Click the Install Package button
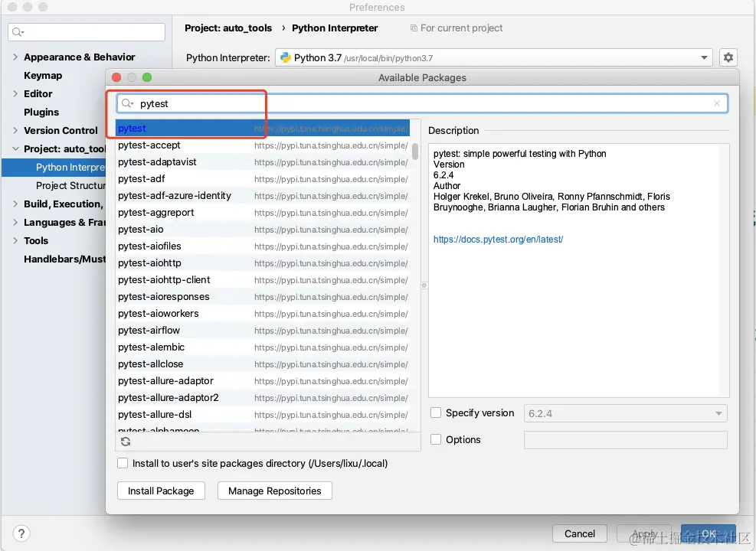Image resolution: width=756 pixels, height=551 pixels. [x=161, y=491]
